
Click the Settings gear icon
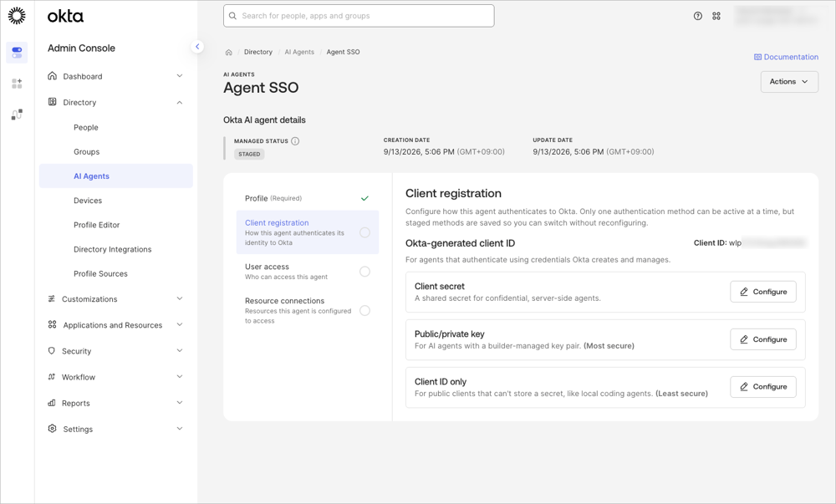(52, 428)
